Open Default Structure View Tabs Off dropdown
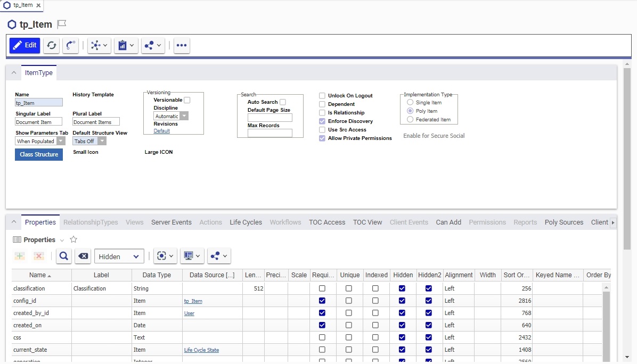 (89, 141)
